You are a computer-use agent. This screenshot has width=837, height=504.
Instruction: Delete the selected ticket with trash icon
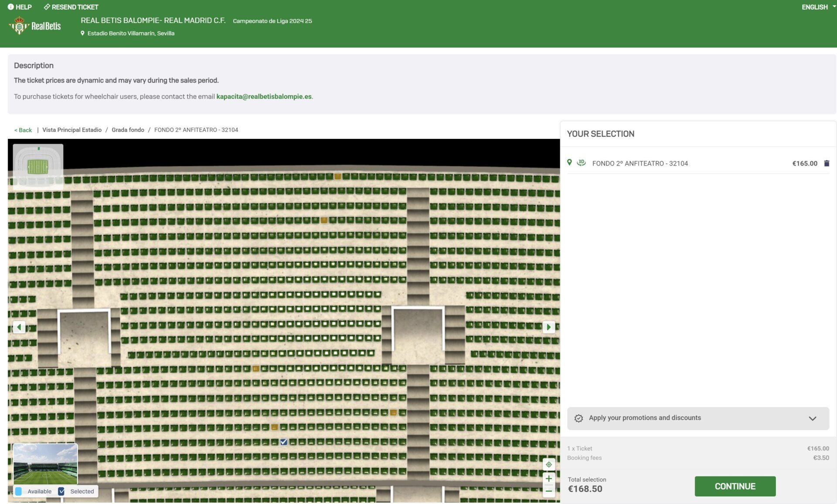(826, 163)
